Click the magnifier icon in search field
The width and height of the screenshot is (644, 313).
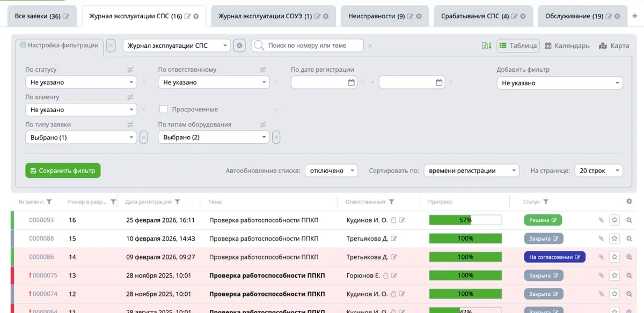tap(260, 46)
